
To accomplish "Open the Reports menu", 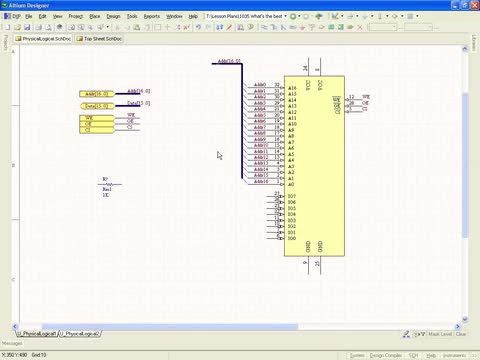I will coord(152,16).
